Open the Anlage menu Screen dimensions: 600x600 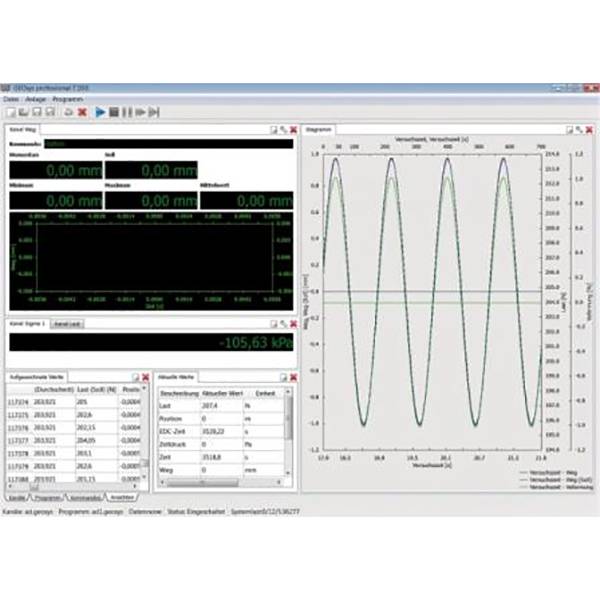tap(38, 100)
